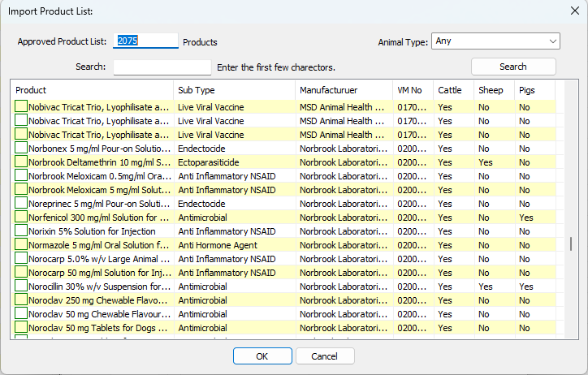Select the Noroclav 250 mg Chewable checkbox
Viewport: 588px width, 375px height.
tap(21, 300)
